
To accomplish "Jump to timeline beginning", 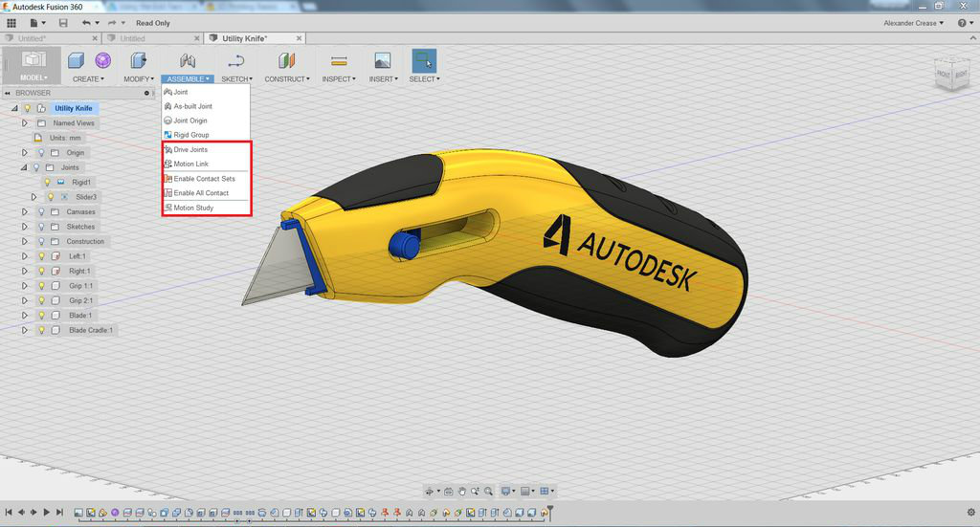I will (8, 512).
